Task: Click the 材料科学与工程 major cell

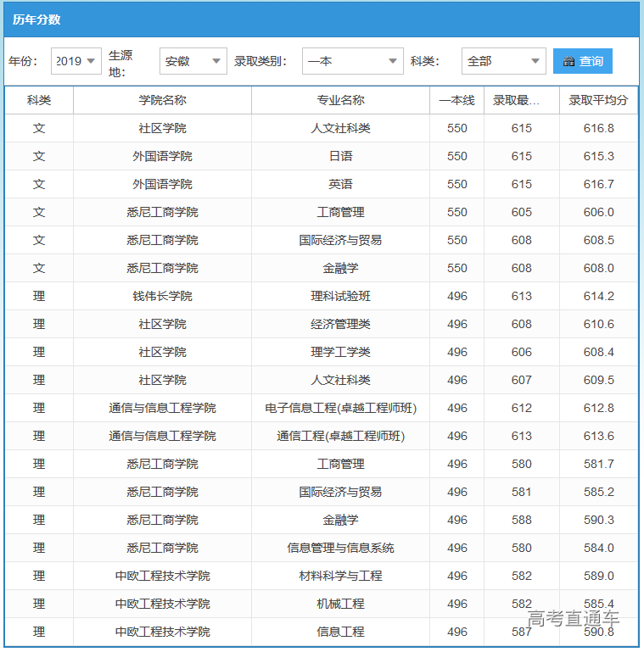Action: click(x=340, y=576)
